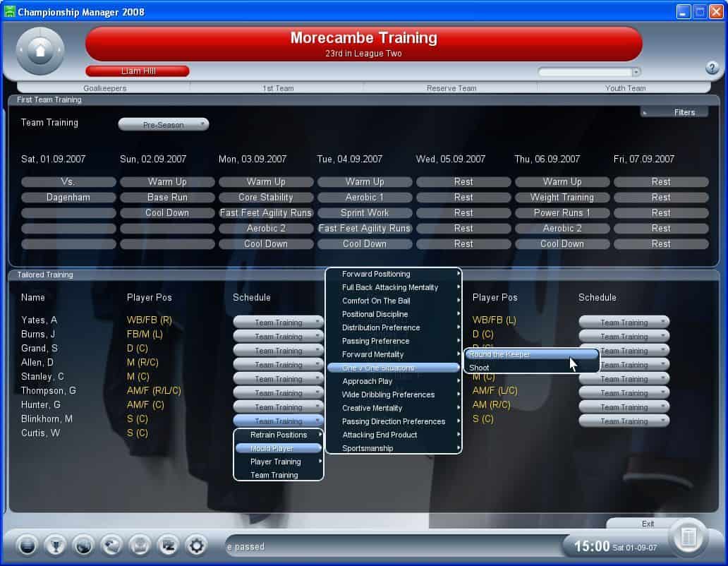The width and height of the screenshot is (728, 566).
Task: Switch to the Youth Team tab
Action: (x=625, y=88)
